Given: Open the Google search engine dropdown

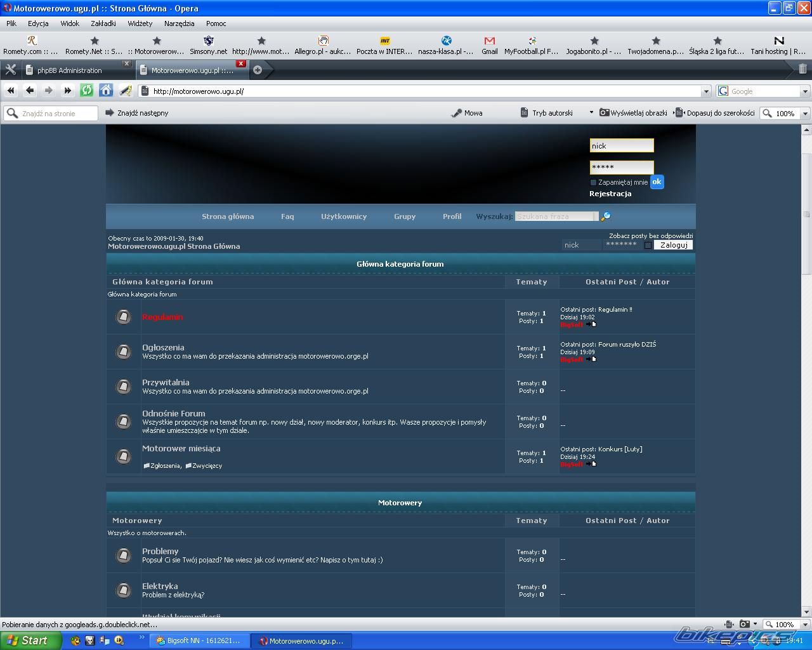Looking at the screenshot, I should (805, 91).
